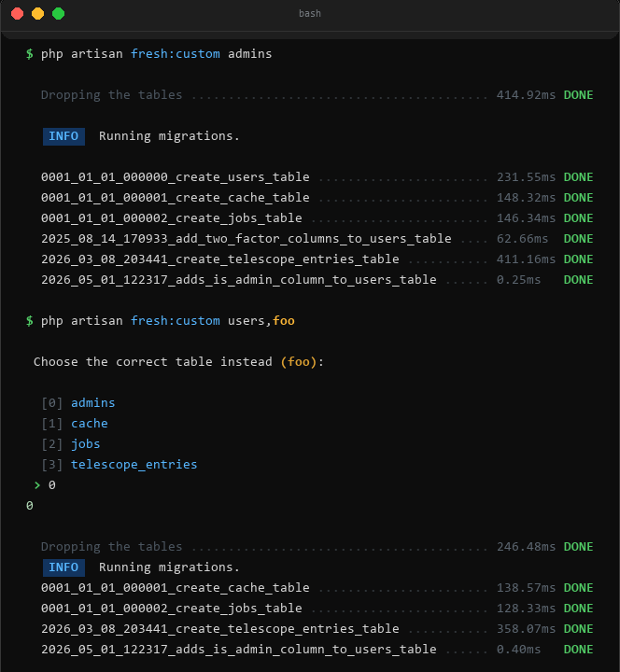620x672 pixels.
Task: Select the 'cache' option [1]
Action: coord(90,424)
